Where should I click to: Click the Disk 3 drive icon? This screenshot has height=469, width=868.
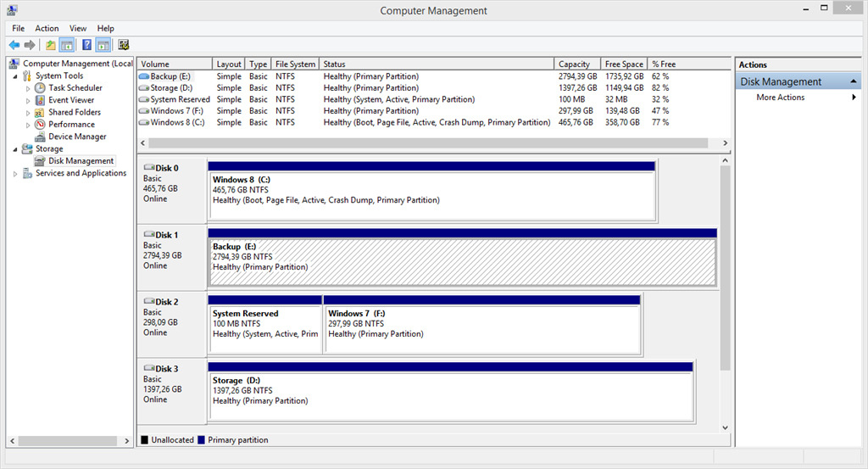[149, 368]
